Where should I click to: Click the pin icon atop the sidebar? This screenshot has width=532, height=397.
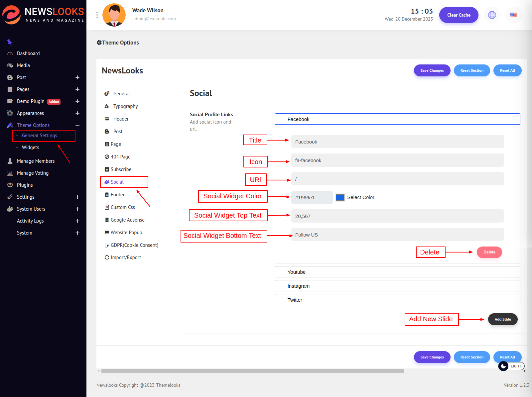pyautogui.click(x=9, y=42)
